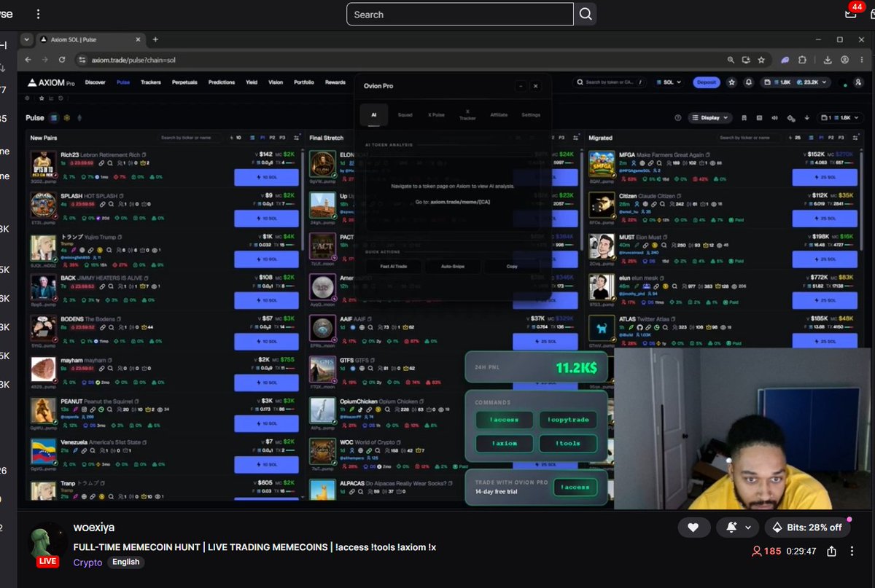875x588 pixels.
Task: Open the Perpetuals menu in Axiom
Action: pos(184,82)
